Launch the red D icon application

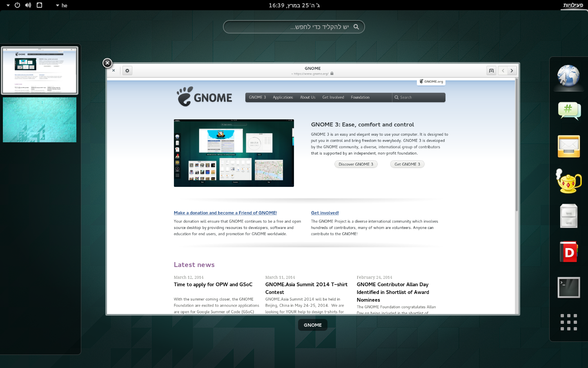point(569,252)
